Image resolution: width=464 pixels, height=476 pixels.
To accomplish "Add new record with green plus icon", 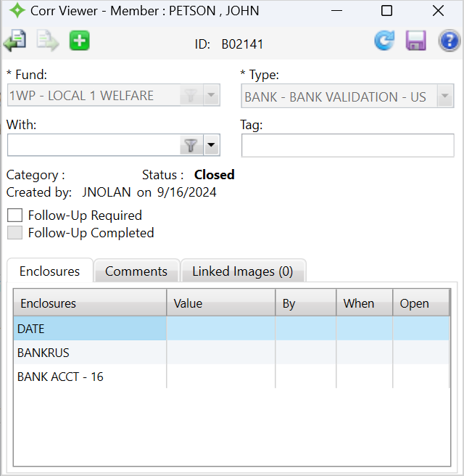I will (x=80, y=41).
